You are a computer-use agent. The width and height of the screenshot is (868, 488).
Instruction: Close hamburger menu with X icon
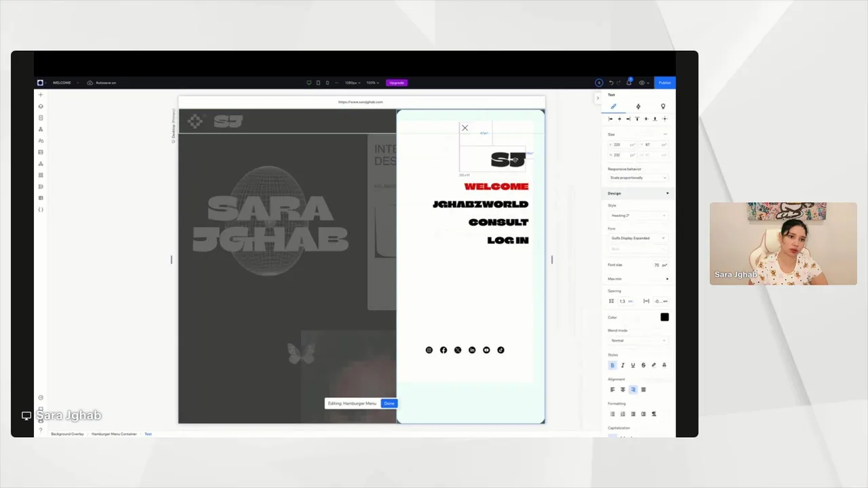point(465,128)
